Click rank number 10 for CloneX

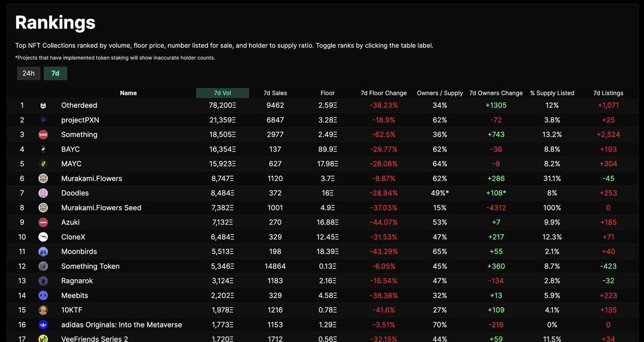tap(22, 237)
